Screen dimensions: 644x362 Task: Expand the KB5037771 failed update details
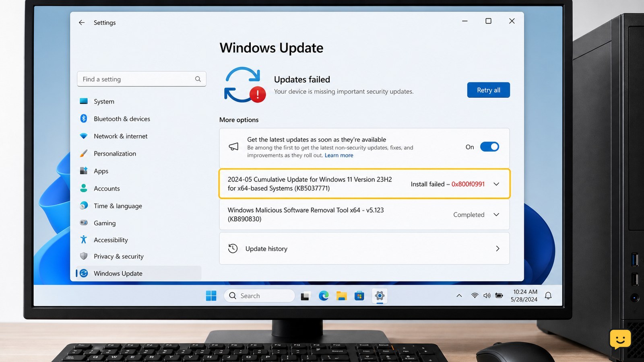click(x=496, y=184)
